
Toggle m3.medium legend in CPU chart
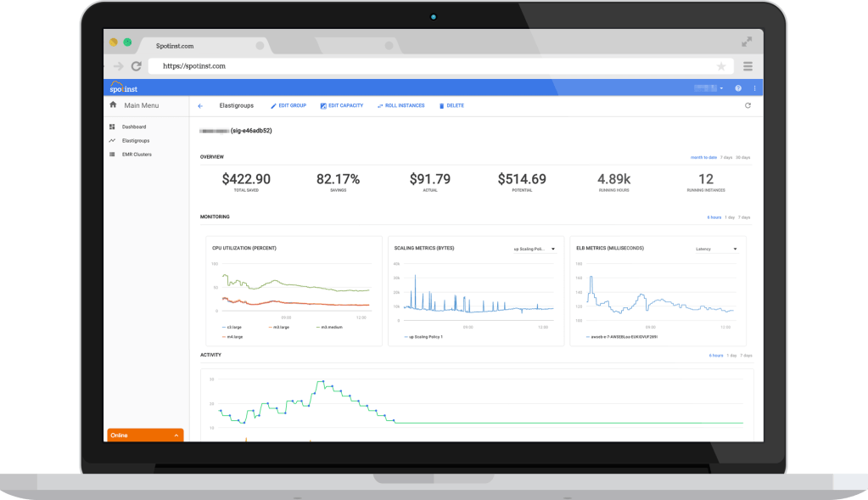[329, 327]
